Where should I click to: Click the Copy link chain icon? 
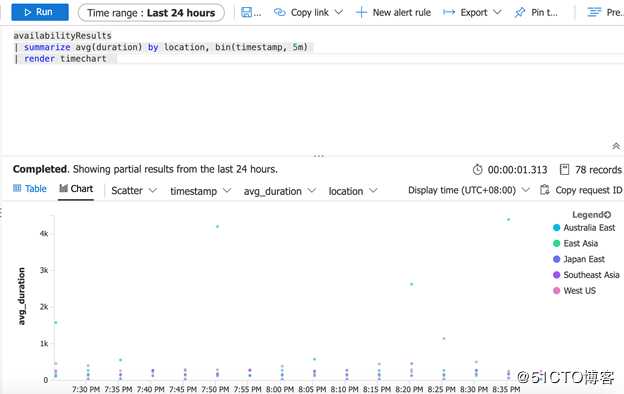coord(280,13)
